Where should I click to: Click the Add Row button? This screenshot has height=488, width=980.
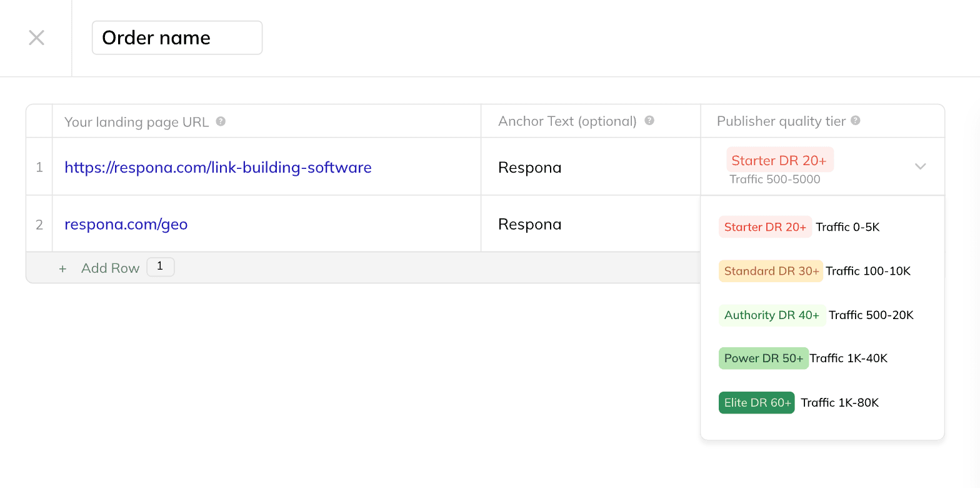[110, 268]
